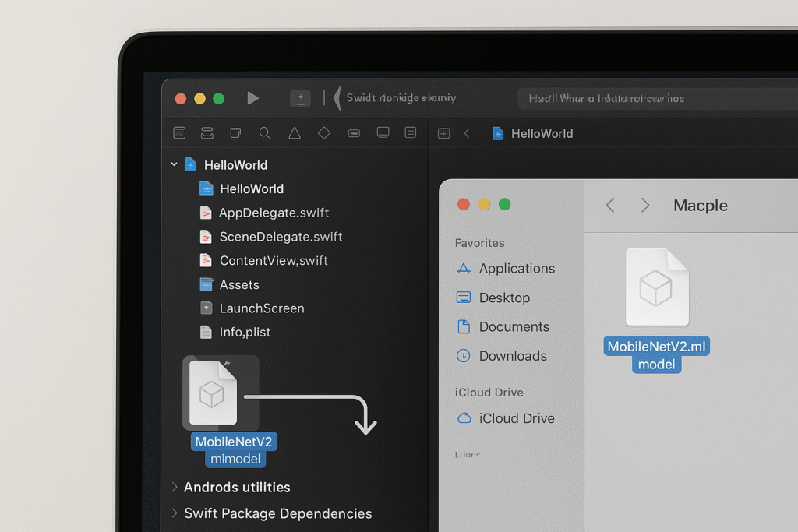This screenshot has width=798, height=532.
Task: Expand Swift Package Dependencies
Action: click(x=173, y=513)
